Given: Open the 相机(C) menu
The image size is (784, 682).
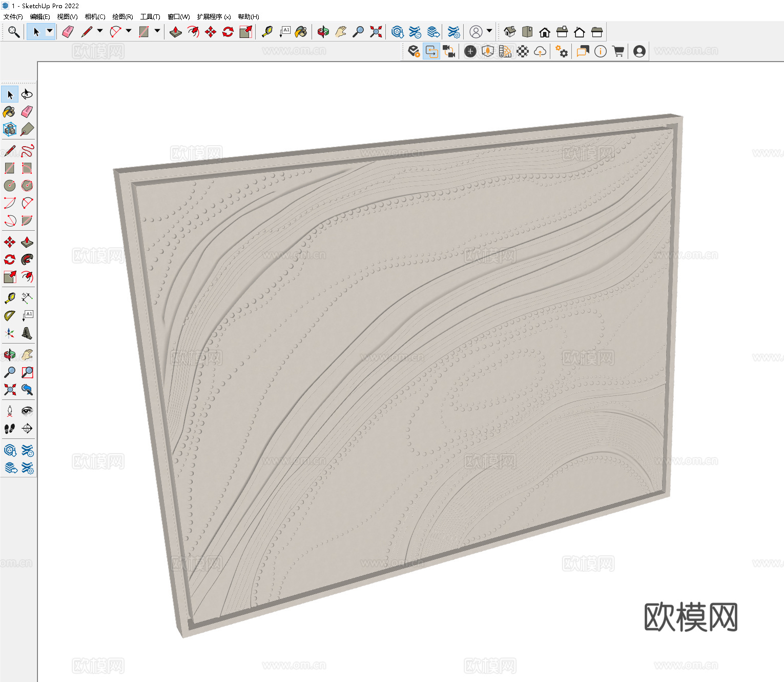Looking at the screenshot, I should tap(95, 17).
